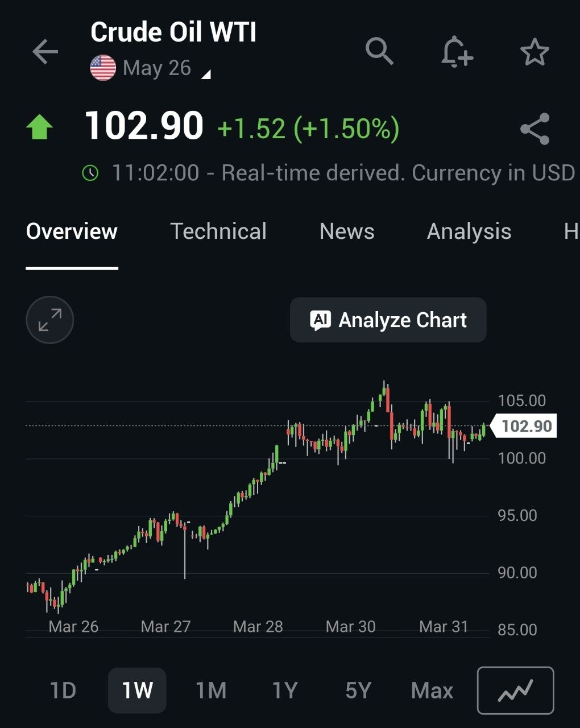Switch to the Technical tab
This screenshot has height=728, width=580.
pyautogui.click(x=218, y=231)
